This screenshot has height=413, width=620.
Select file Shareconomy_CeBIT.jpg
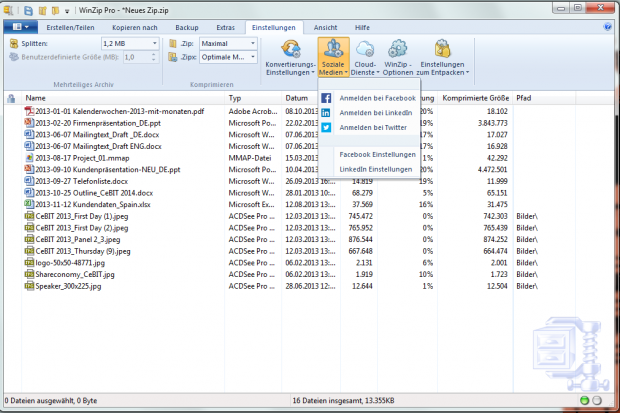click(x=75, y=275)
